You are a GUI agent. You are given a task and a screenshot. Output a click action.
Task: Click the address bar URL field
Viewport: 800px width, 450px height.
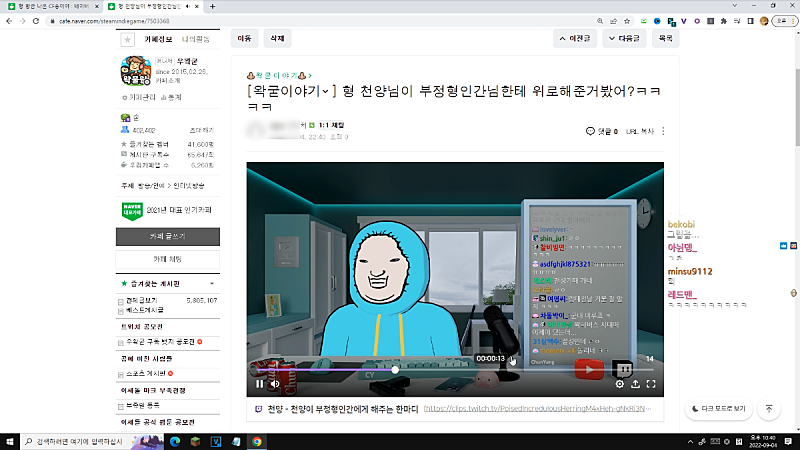321,21
